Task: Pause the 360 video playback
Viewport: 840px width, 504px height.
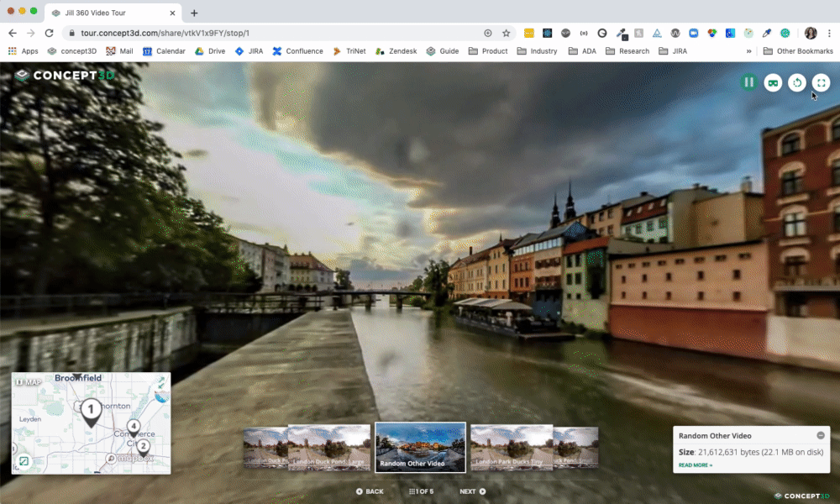Action: point(748,82)
